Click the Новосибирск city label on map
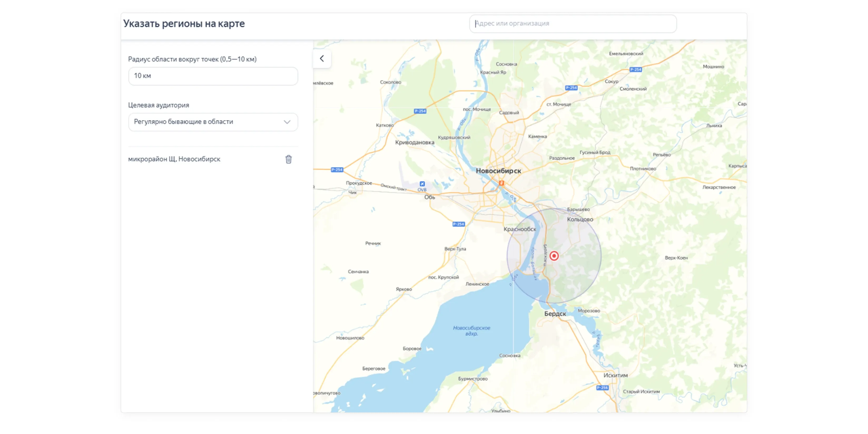The image size is (868, 434). click(498, 171)
